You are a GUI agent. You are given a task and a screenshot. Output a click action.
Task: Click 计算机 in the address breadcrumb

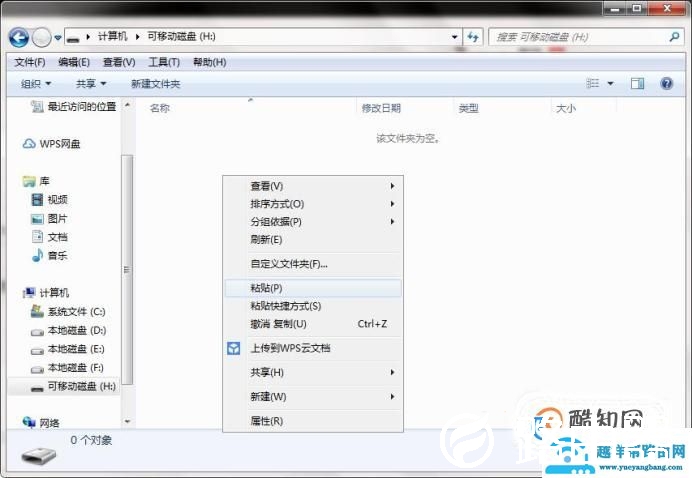[x=113, y=37]
